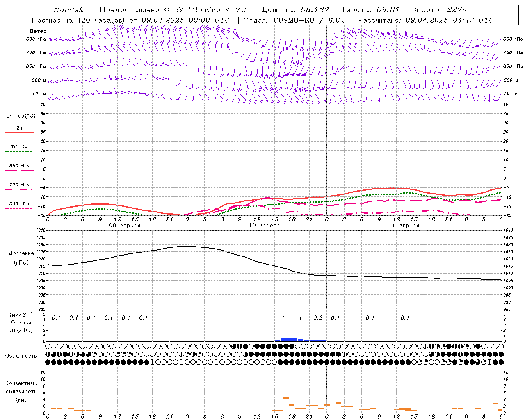Click the Ветер panel label
This screenshot has width=525, height=420.
click(x=38, y=31)
